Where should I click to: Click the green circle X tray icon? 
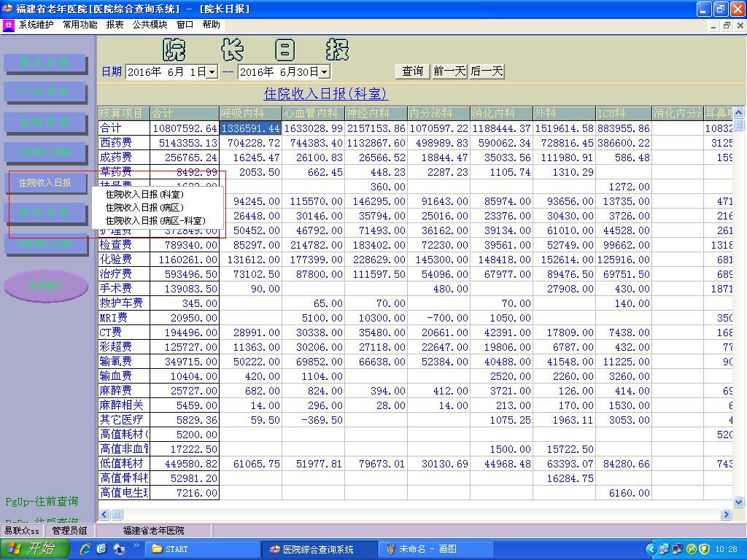coord(692,550)
